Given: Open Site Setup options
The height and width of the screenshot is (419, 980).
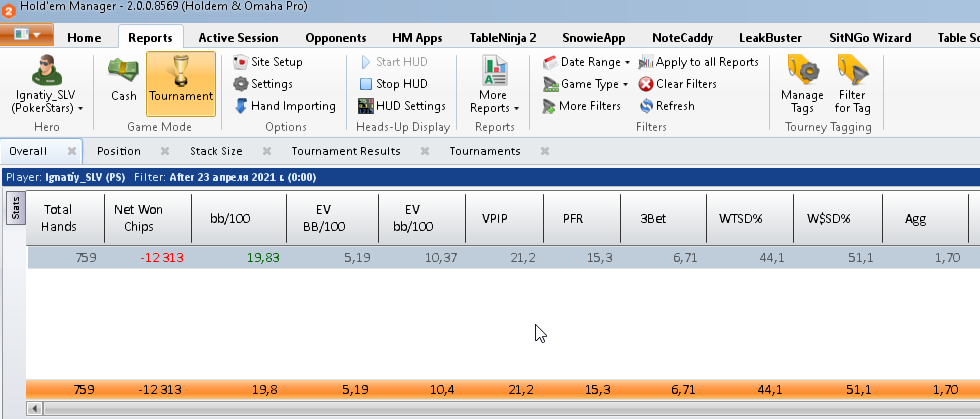Looking at the screenshot, I should [x=268, y=62].
